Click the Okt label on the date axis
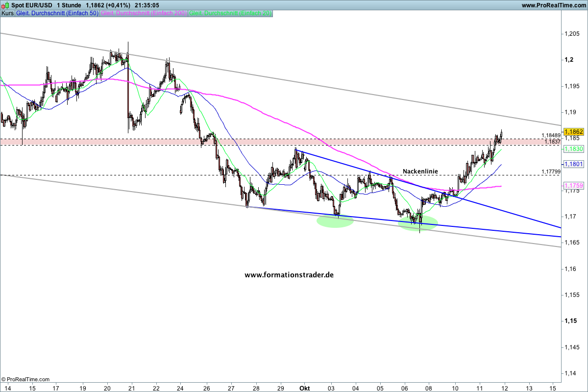The width and height of the screenshot is (588, 392). pos(304,387)
